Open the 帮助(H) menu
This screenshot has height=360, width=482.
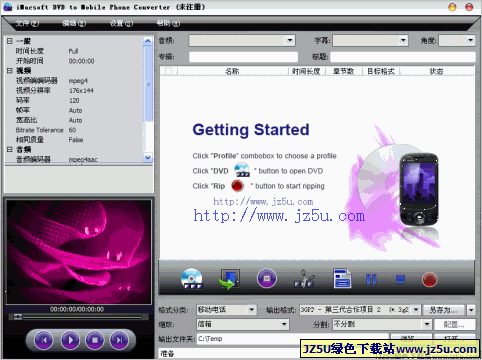(x=168, y=23)
